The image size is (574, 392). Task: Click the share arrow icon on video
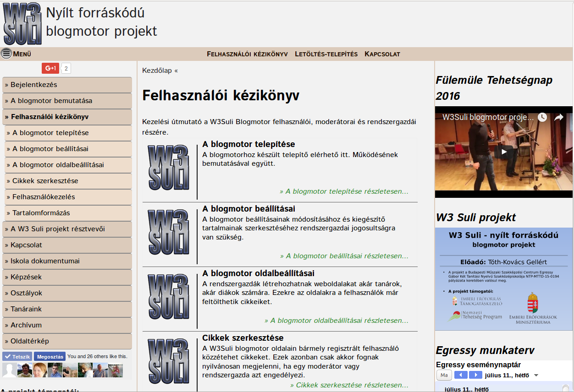pyautogui.click(x=559, y=117)
